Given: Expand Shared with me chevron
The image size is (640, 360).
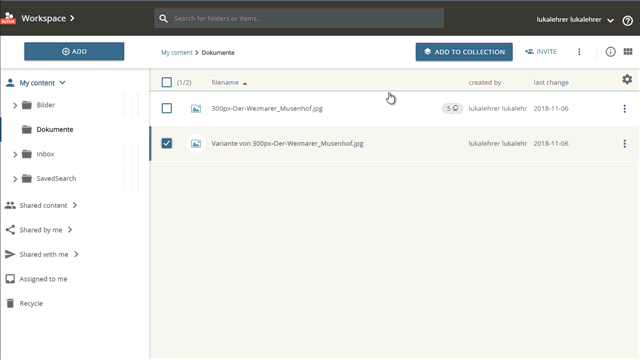Looking at the screenshot, I should (x=76, y=254).
